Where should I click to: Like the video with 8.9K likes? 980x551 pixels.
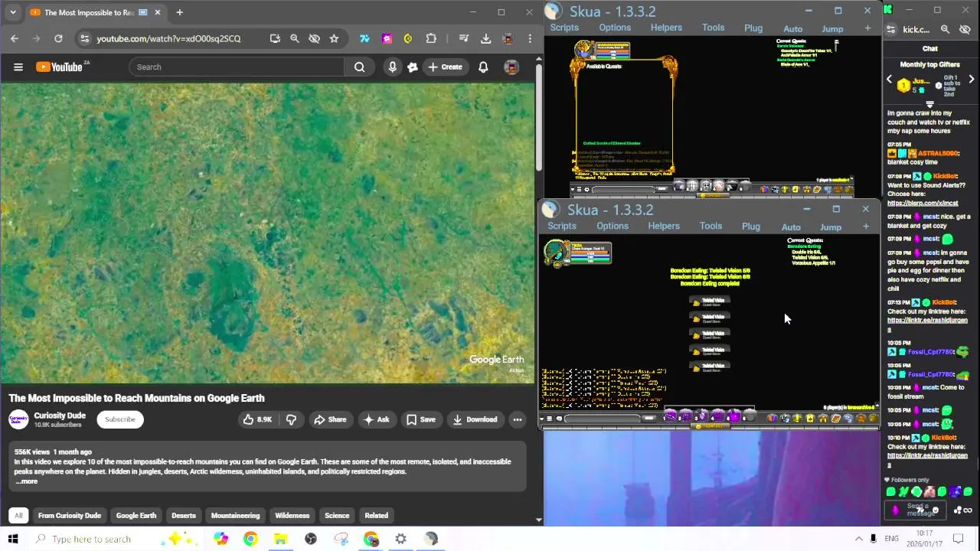tap(257, 419)
